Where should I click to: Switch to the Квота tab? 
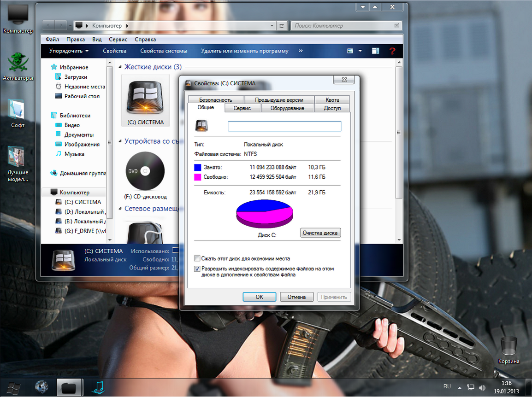pos(332,99)
